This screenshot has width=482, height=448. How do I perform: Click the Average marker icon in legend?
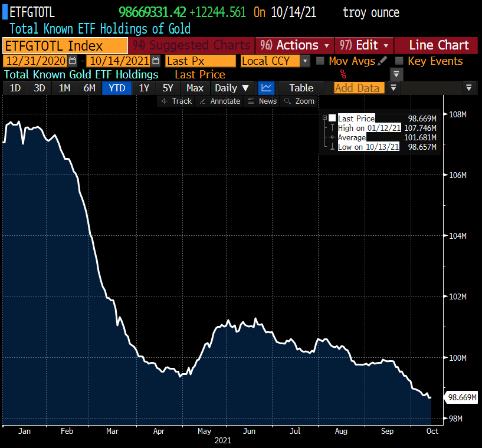332,137
